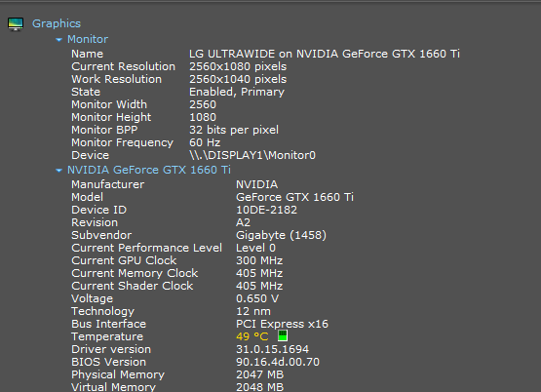541x392 pixels.
Task: Click the Work Resolution label
Action: 116,79
